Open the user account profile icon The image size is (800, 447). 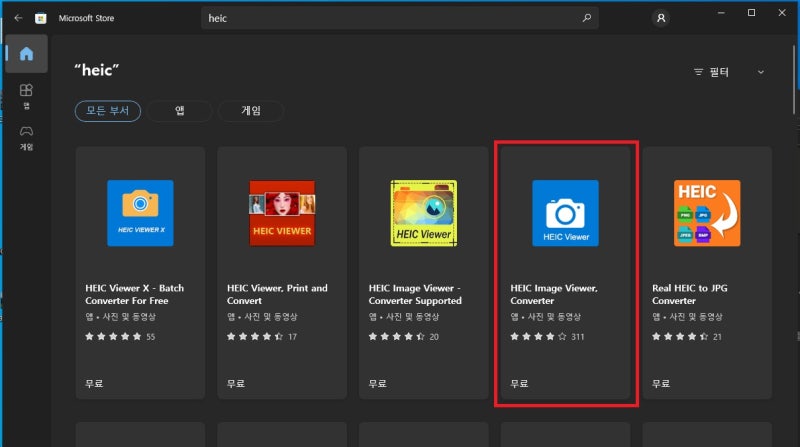(661, 18)
